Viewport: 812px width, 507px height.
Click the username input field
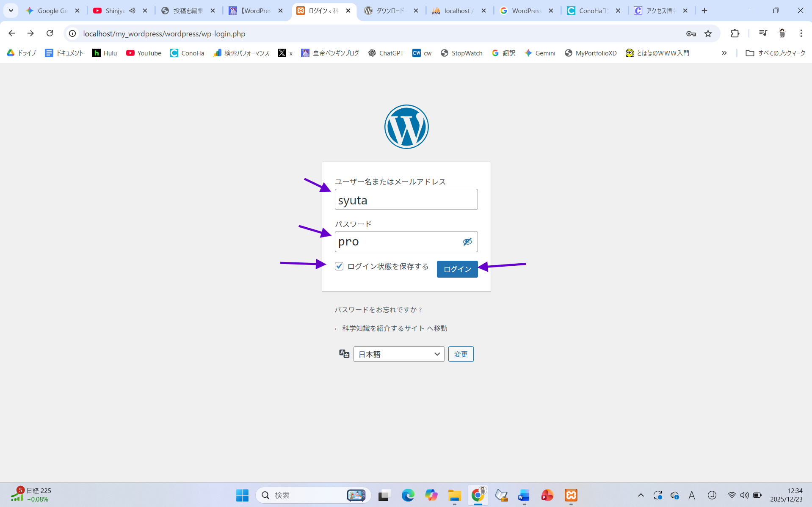click(x=406, y=200)
